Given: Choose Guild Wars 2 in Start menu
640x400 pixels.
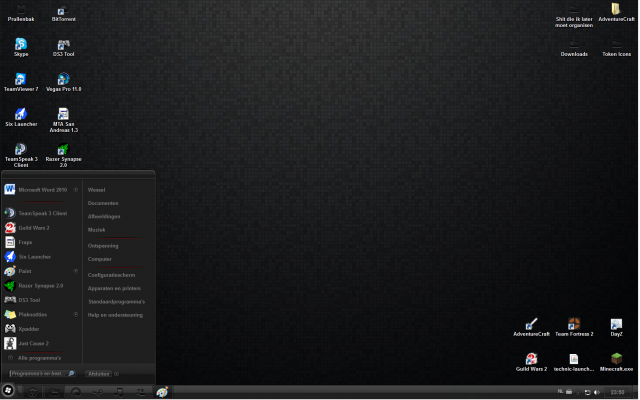Looking at the screenshot, I should (x=33, y=228).
